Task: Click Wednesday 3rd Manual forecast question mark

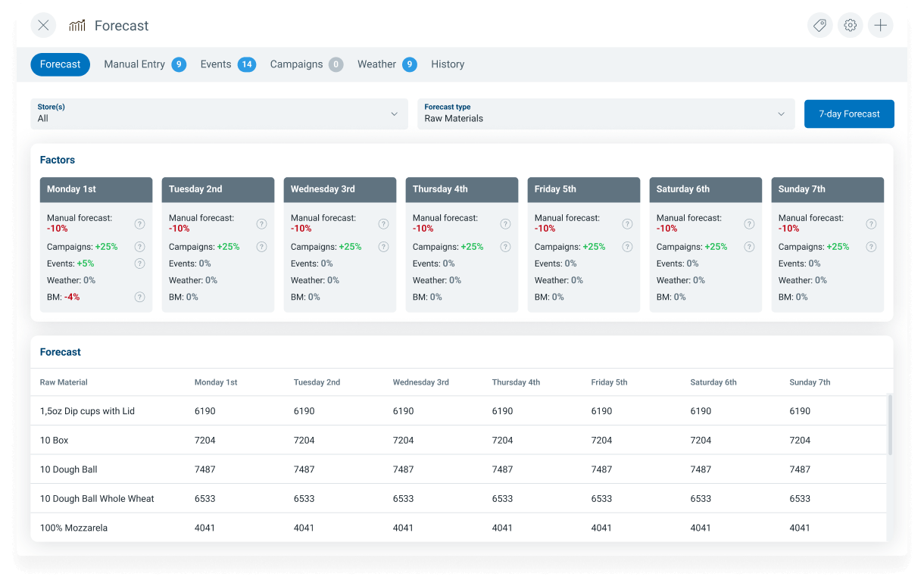Action: pyautogui.click(x=383, y=224)
